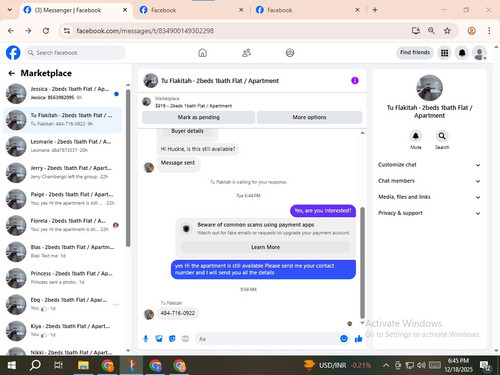Open Jerry's apartment conversation
Screen dimensions: 500x375
click(62, 172)
